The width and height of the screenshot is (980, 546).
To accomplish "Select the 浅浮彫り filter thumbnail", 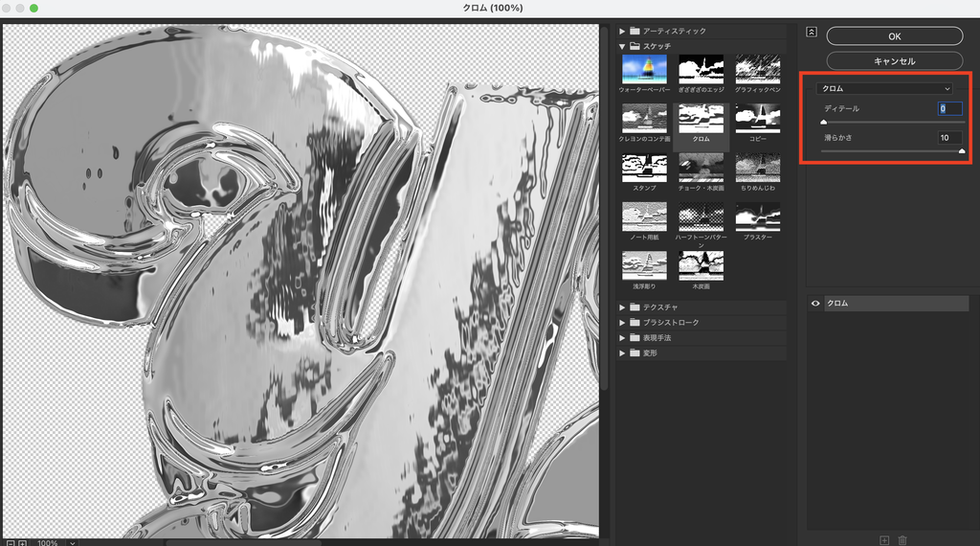I will [644, 265].
